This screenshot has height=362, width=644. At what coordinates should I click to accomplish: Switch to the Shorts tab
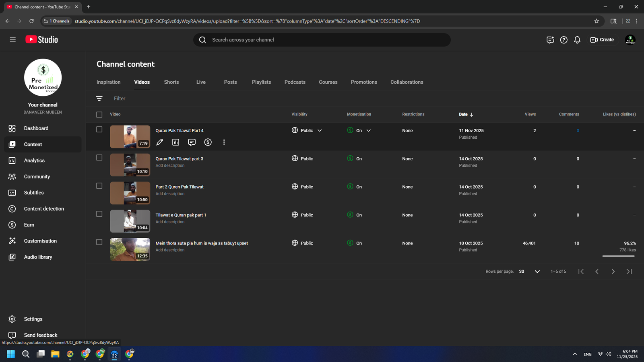coord(171,82)
